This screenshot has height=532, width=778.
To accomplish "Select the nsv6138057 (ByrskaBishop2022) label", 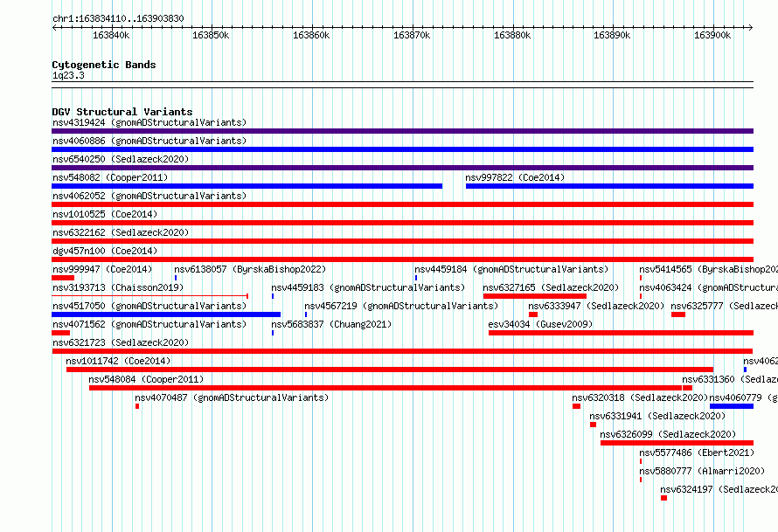I will [x=250, y=269].
